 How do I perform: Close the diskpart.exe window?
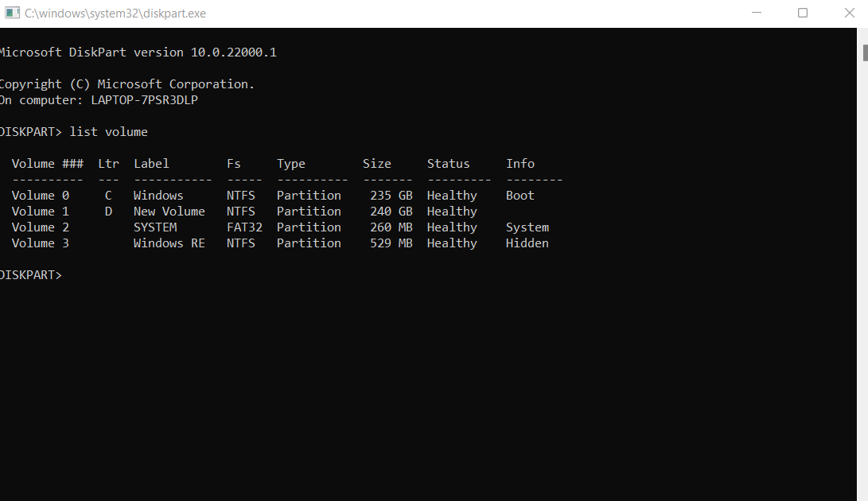tap(847, 13)
